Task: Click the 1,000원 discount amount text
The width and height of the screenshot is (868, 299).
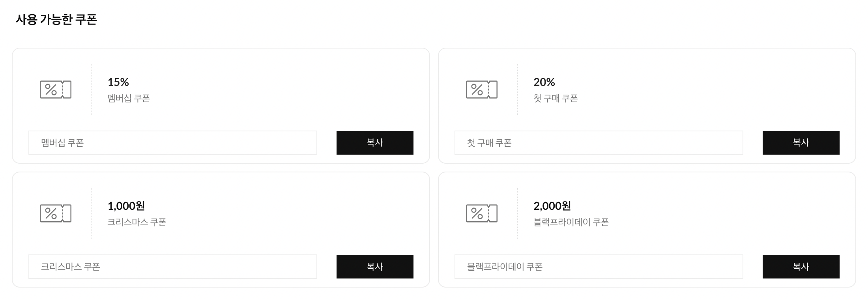Action: pyautogui.click(x=126, y=206)
